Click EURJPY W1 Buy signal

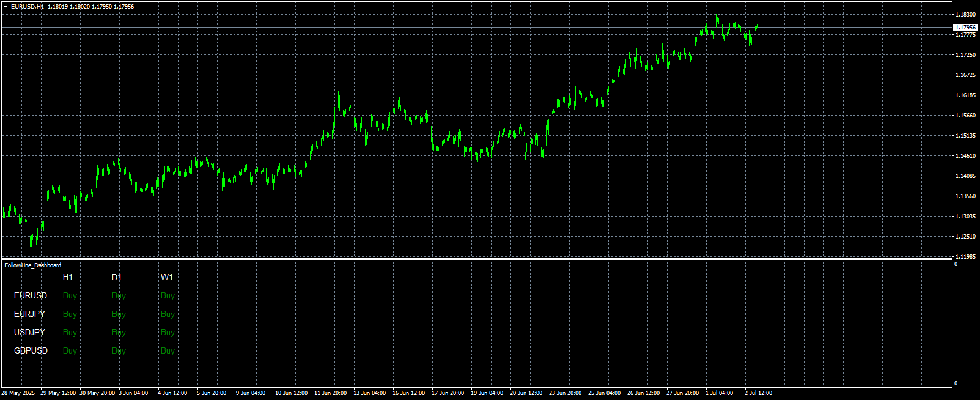click(168, 314)
